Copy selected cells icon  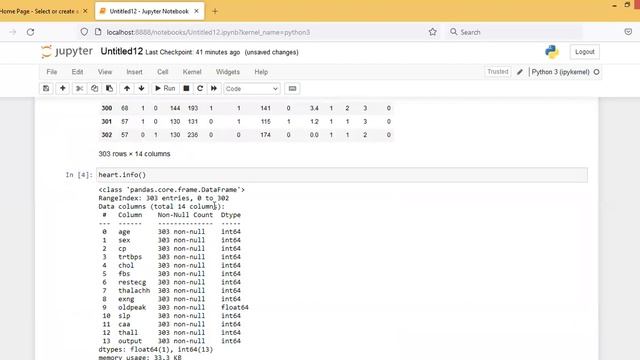[94, 89]
